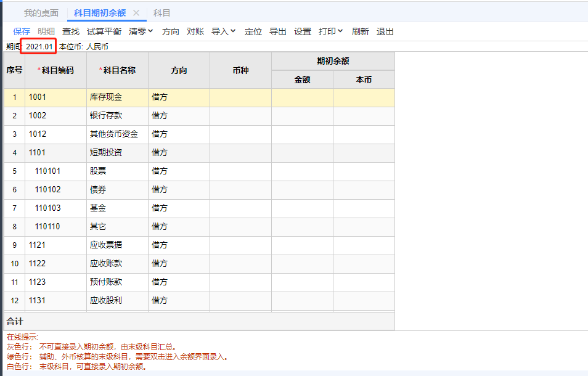Switch to 我的桌面 tab
This screenshot has width=588, height=376.
point(41,13)
